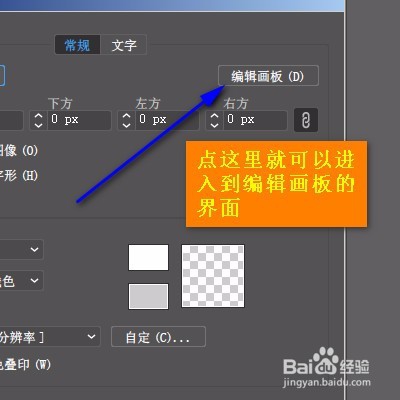Click the 右方 bleed stepper arrows
Image resolution: width=400 pixels, height=400 pixels.
[x=214, y=120]
